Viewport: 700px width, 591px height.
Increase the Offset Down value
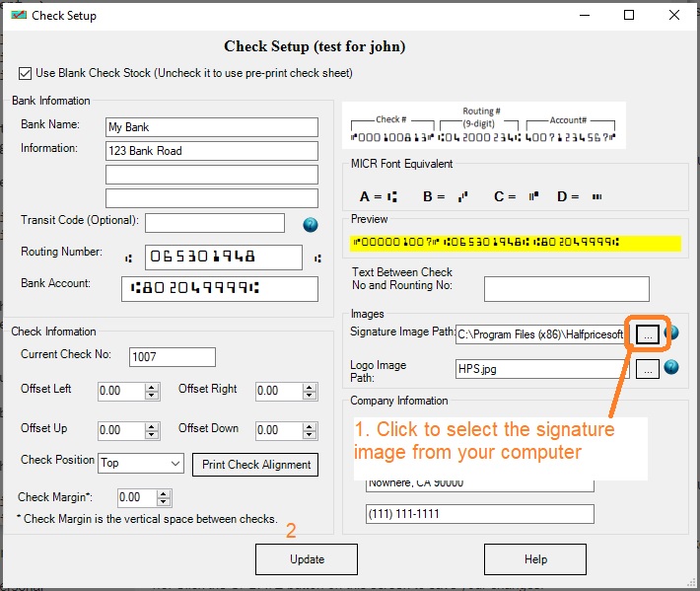pyautogui.click(x=310, y=426)
